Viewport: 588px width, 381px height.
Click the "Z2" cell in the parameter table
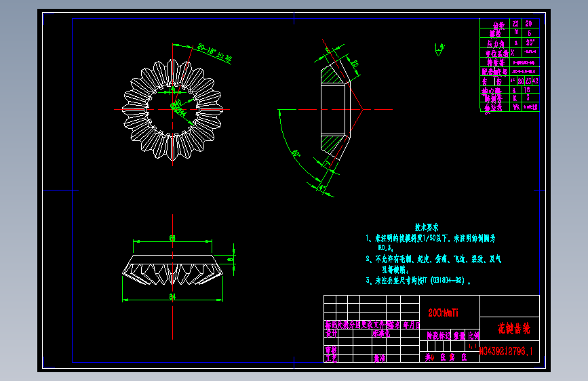(515, 24)
